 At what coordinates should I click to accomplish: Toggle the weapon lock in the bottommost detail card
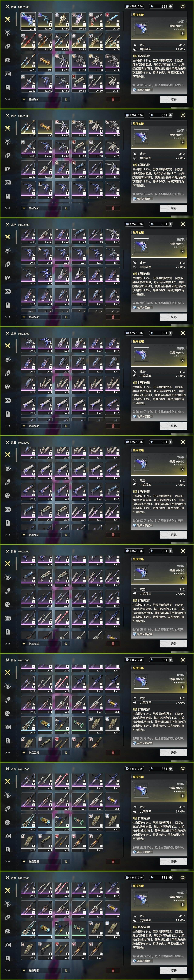click(x=182, y=905)
